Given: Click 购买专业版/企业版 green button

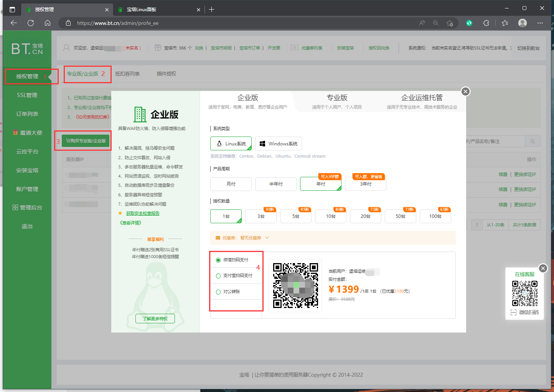Looking at the screenshot, I should click(x=86, y=141).
